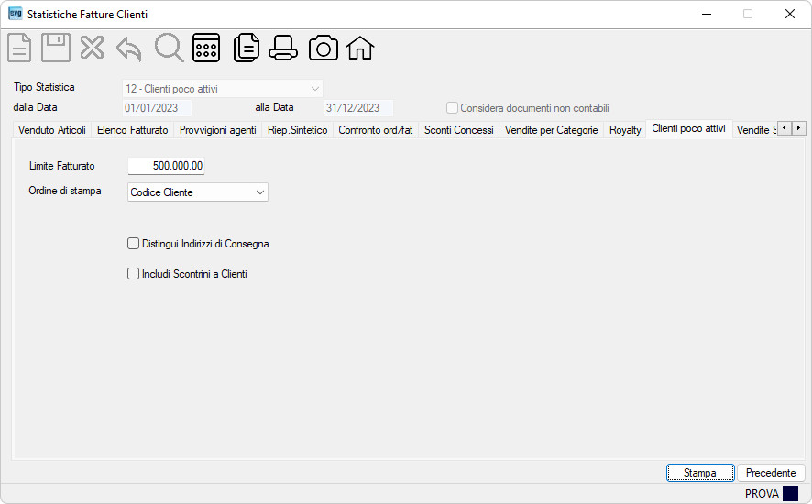Screen dimensions: 812x504
Task: Click the Stampa button
Action: point(700,473)
